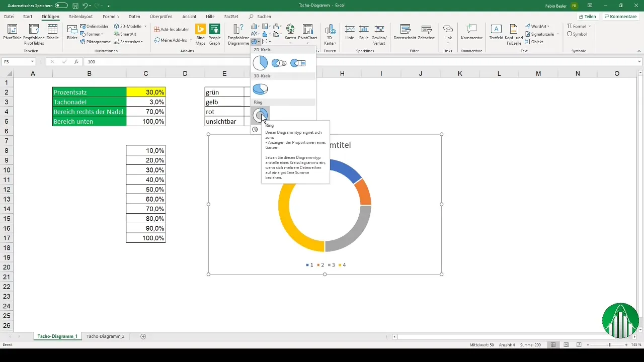This screenshot has width=644, height=362.
Task: Toggle Automatisches Speichern switch
Action: tap(61, 5)
